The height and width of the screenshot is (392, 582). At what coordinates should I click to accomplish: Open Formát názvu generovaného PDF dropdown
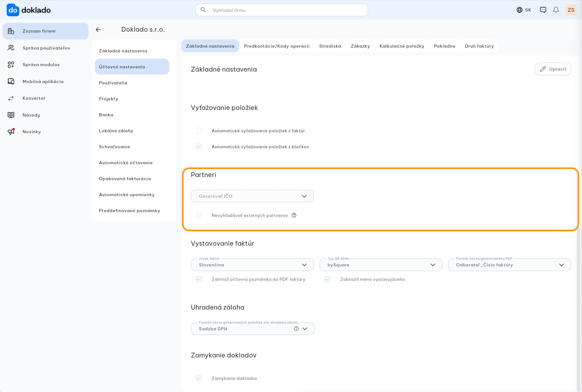coord(509,265)
